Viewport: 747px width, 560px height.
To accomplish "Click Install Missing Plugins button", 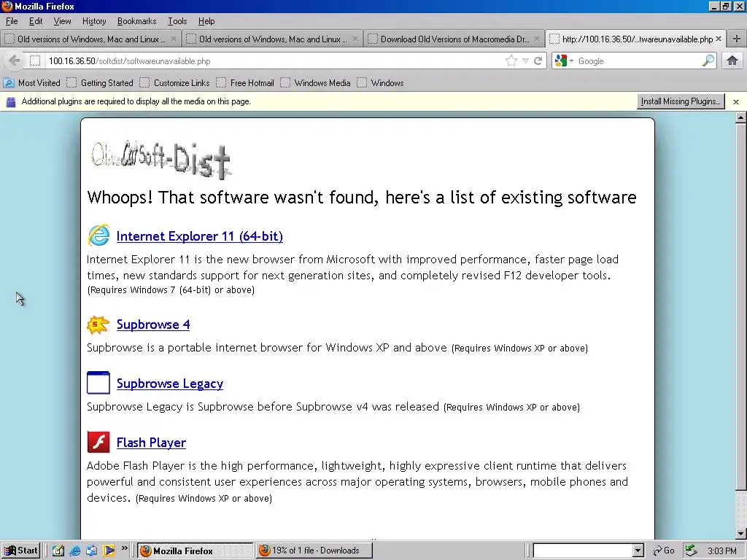I will 681,101.
